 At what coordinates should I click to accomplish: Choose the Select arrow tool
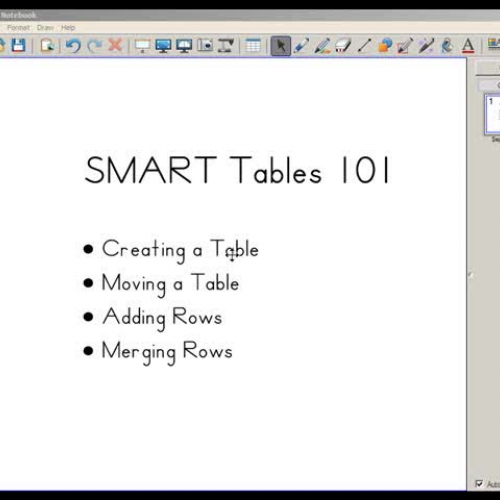click(281, 46)
